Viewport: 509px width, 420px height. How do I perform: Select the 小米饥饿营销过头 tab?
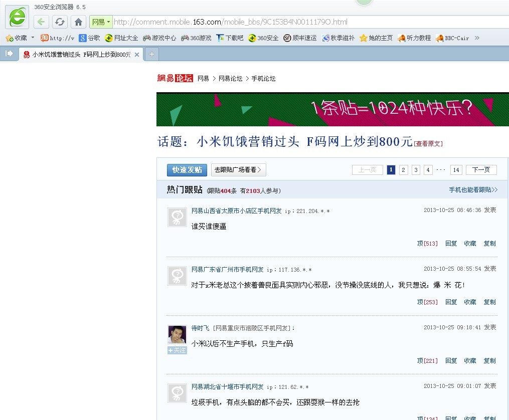coord(81,55)
